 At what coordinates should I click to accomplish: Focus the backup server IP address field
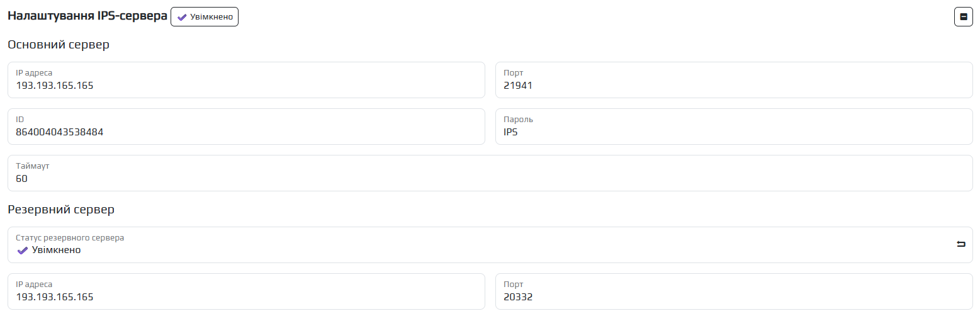point(246,291)
